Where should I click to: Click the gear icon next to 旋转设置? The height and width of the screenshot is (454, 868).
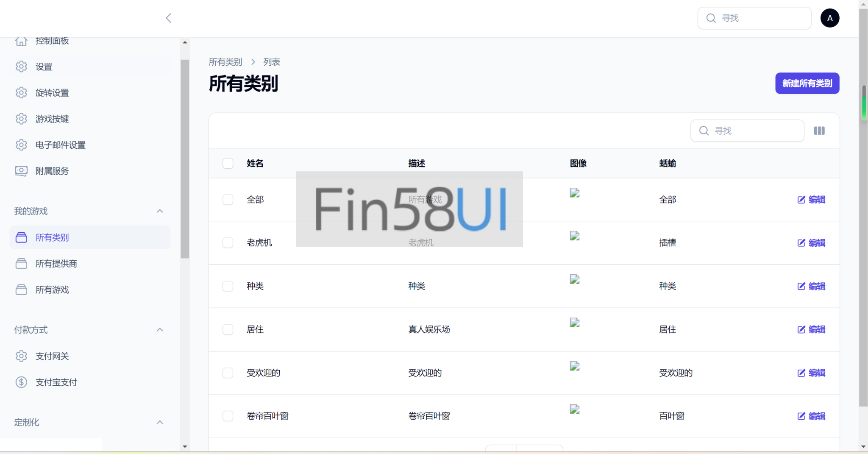pos(21,93)
